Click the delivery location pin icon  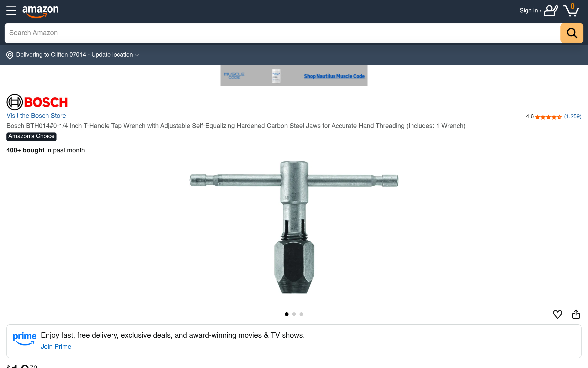pyautogui.click(x=10, y=55)
